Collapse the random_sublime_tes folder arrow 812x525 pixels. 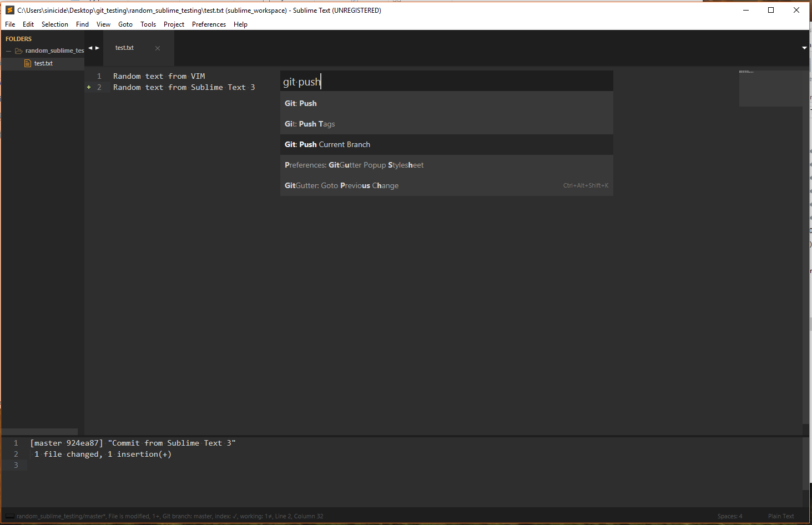(x=8, y=51)
